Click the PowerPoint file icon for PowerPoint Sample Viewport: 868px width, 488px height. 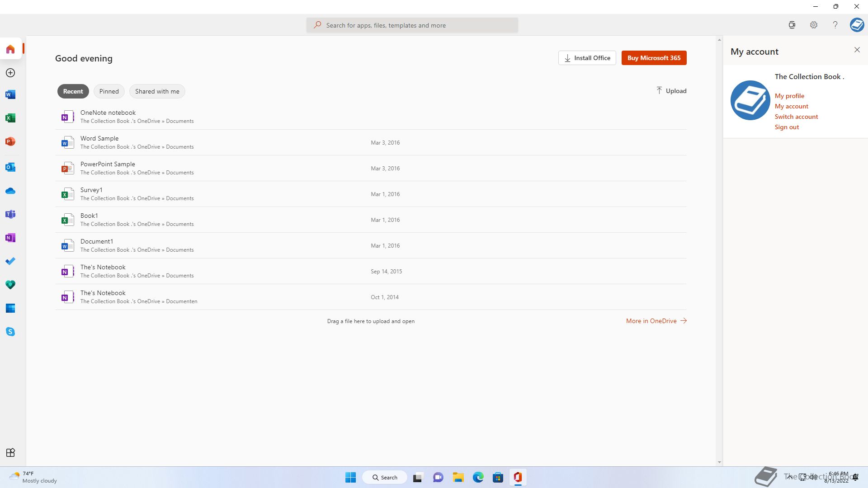click(67, 168)
